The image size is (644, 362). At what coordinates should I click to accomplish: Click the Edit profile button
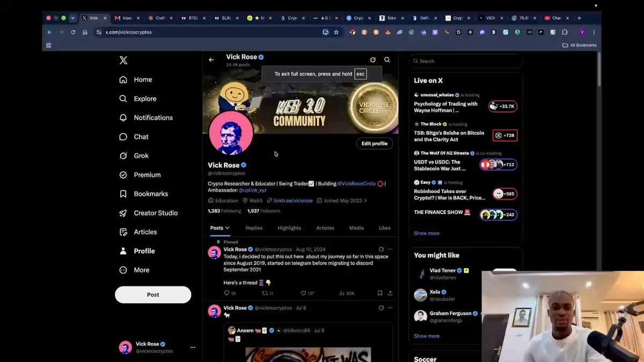[x=375, y=143]
